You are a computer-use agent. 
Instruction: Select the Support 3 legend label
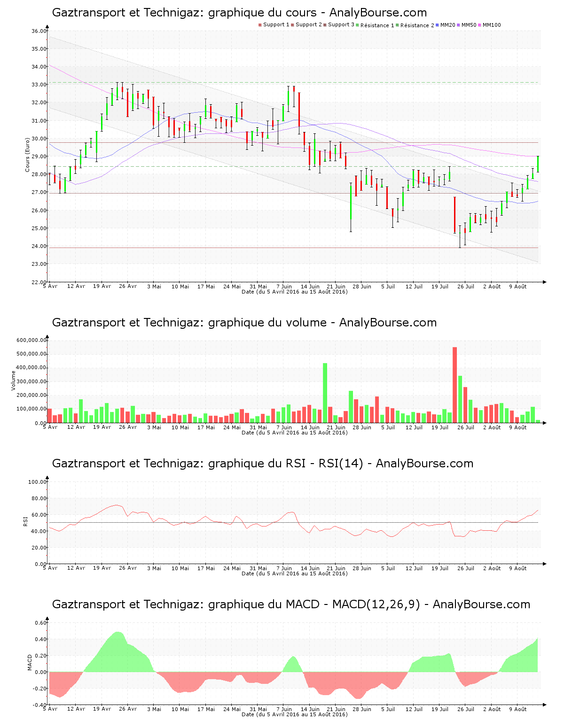point(341,25)
